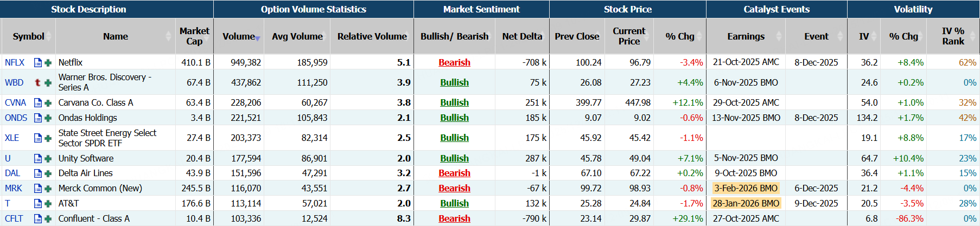Screen dimensions: 980x226
Task: Click the red 't' icon next to WBD
Action: click(38, 82)
